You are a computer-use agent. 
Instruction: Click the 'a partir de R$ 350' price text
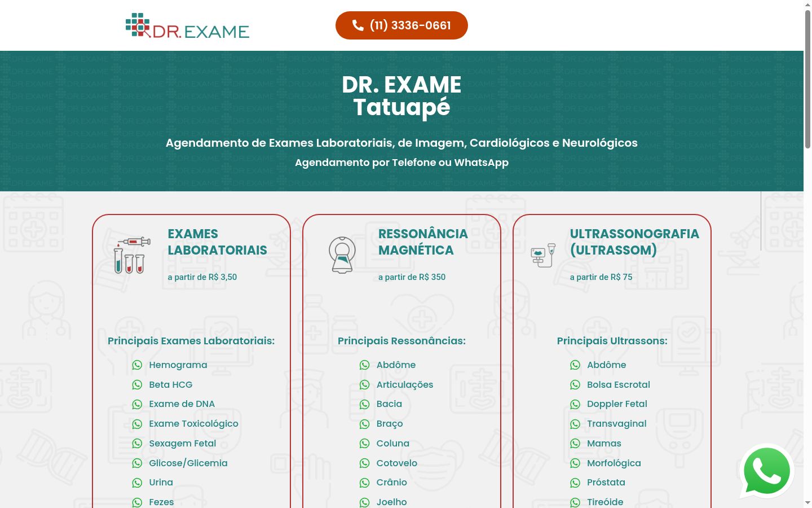pos(412,277)
